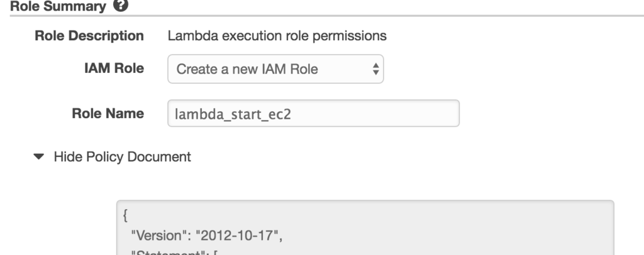The width and height of the screenshot is (644, 255).
Task: Collapse the policy document disclosure triangle
Action: point(41,157)
